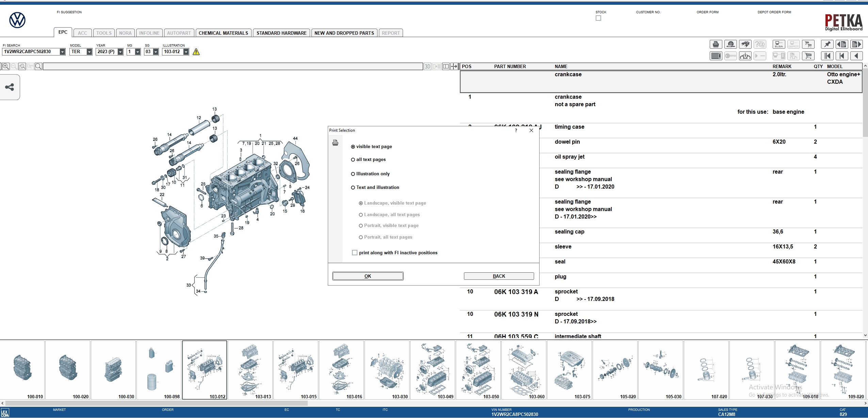This screenshot has width=868, height=418.
Task: Click the yellow warning triangle icon
Action: pos(196,52)
